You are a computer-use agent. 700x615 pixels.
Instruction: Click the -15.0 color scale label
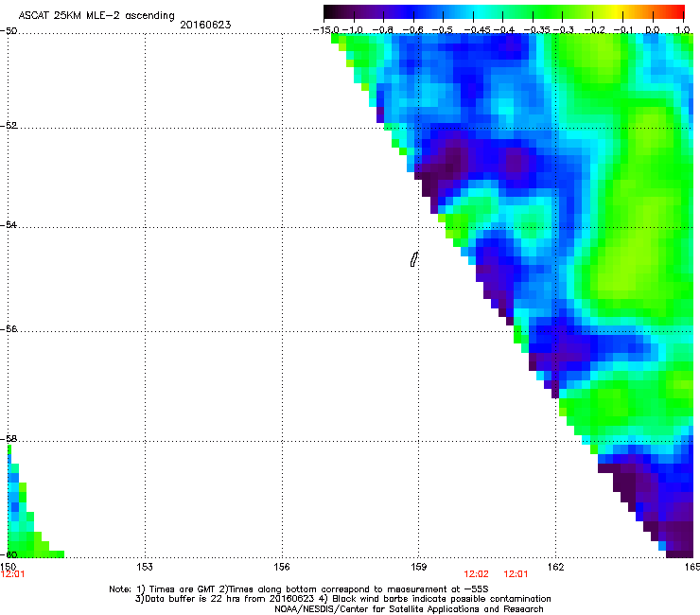pos(326,30)
